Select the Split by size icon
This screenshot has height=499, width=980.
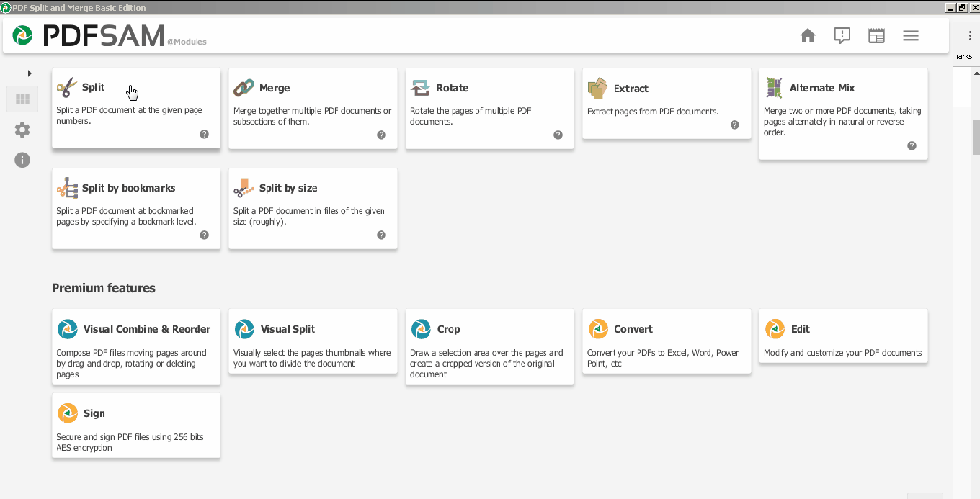[244, 188]
